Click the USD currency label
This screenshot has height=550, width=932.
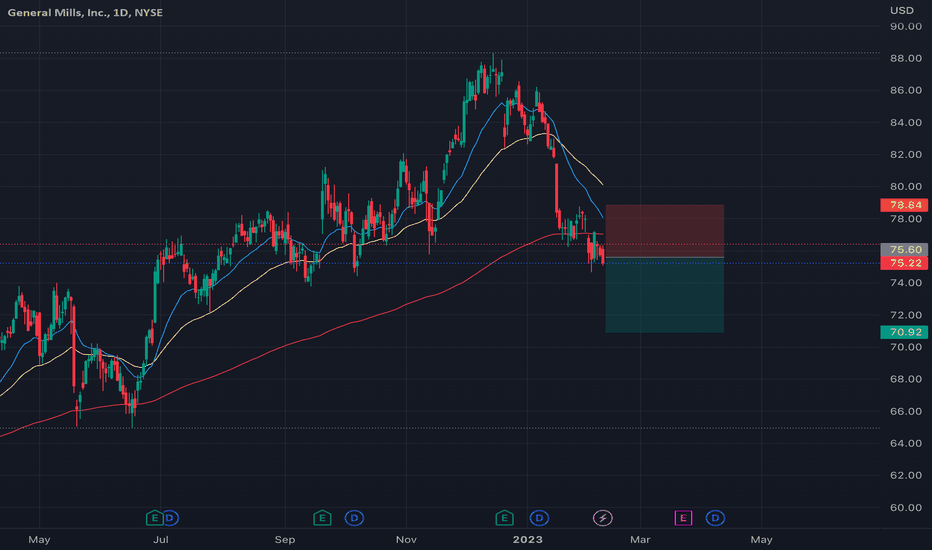click(x=902, y=10)
